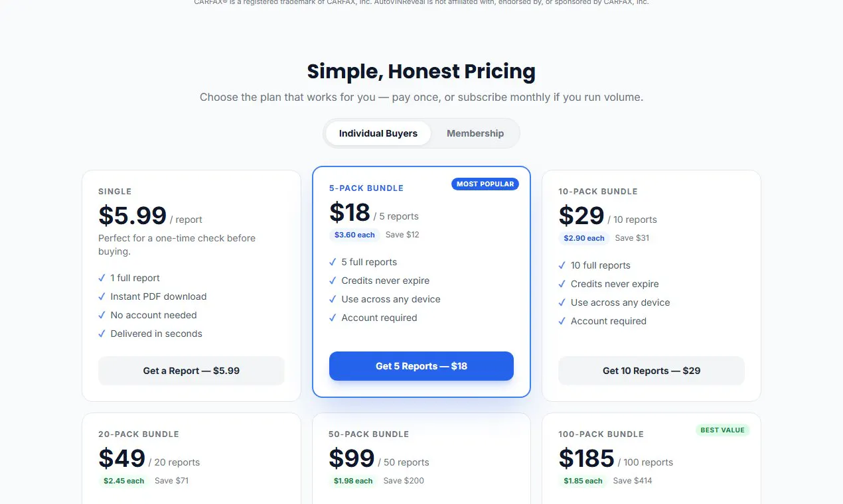Click the BEST VALUE badge
Image resolution: width=843 pixels, height=504 pixels.
click(x=723, y=430)
